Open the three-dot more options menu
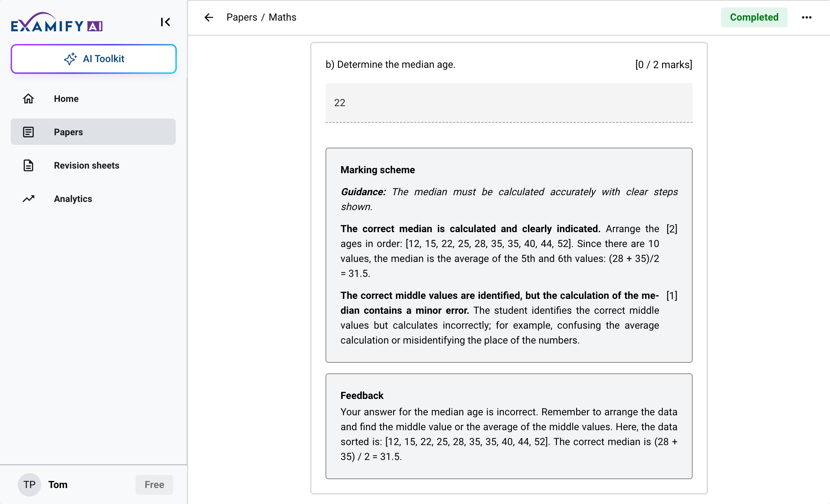The height and width of the screenshot is (504, 830). coord(807,17)
